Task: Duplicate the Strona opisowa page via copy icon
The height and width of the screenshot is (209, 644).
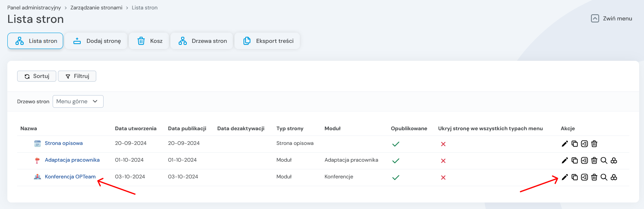Action: click(574, 144)
